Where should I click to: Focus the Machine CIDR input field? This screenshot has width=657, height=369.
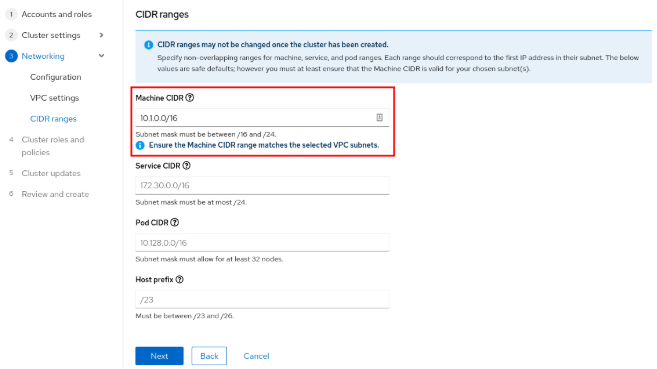pyautogui.click(x=262, y=118)
